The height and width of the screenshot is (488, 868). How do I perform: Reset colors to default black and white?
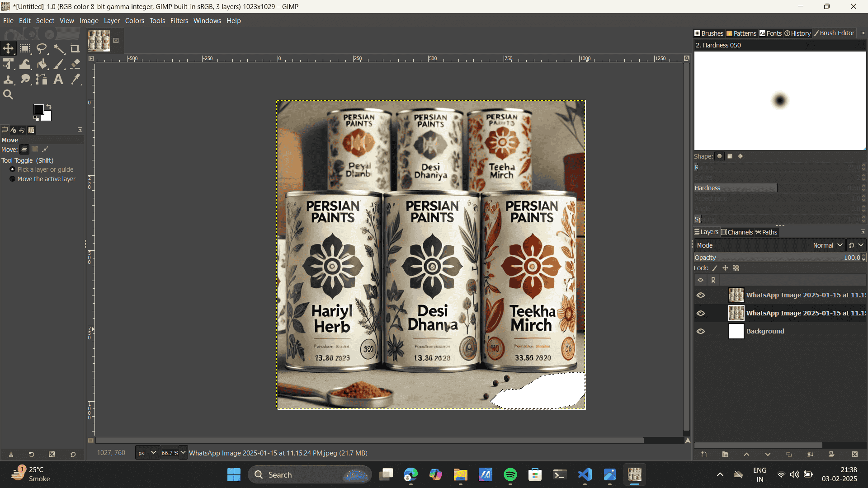36,118
